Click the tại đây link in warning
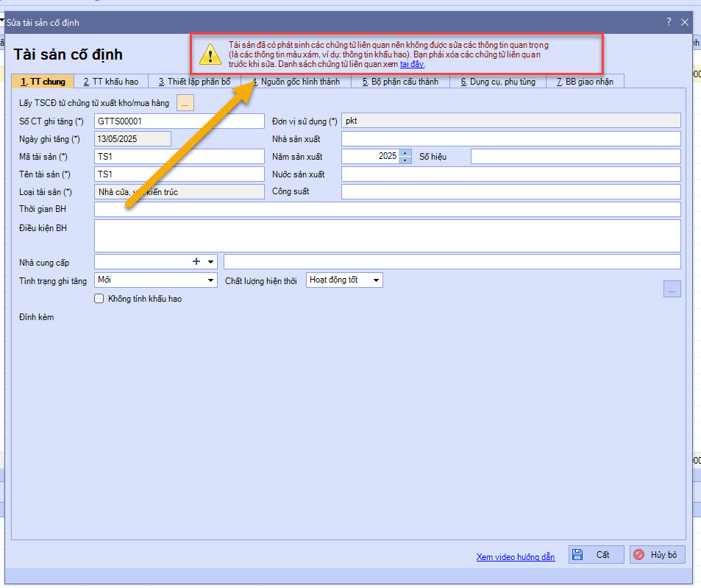This screenshot has height=588, width=701. pyautogui.click(x=412, y=65)
